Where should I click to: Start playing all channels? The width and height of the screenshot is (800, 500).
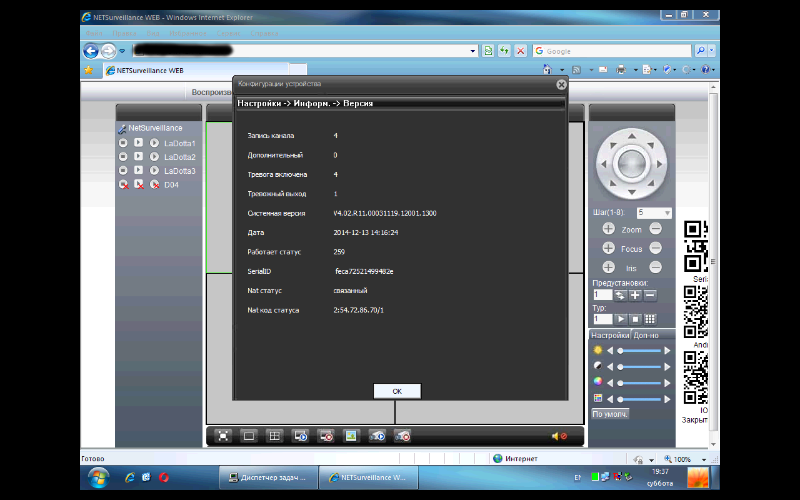(300, 436)
